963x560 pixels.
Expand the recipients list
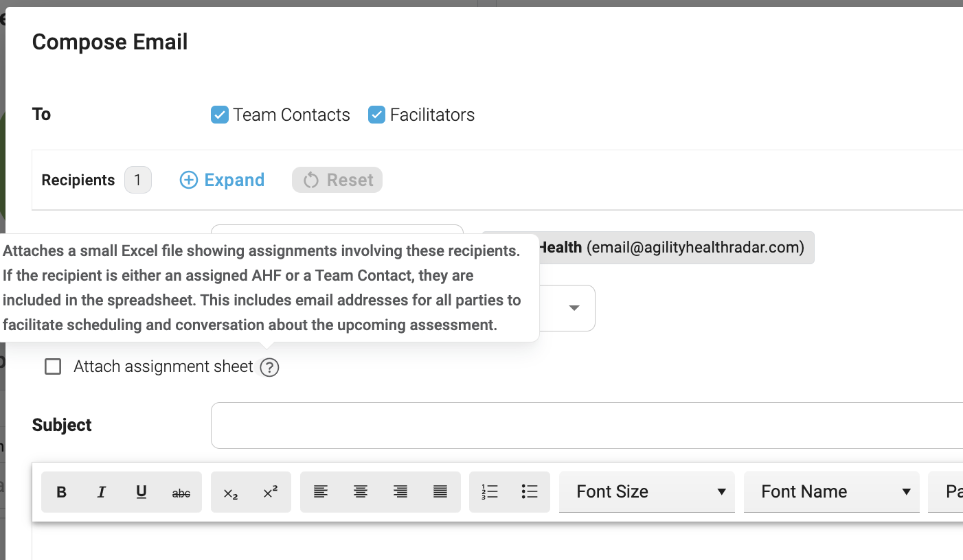[x=222, y=180]
